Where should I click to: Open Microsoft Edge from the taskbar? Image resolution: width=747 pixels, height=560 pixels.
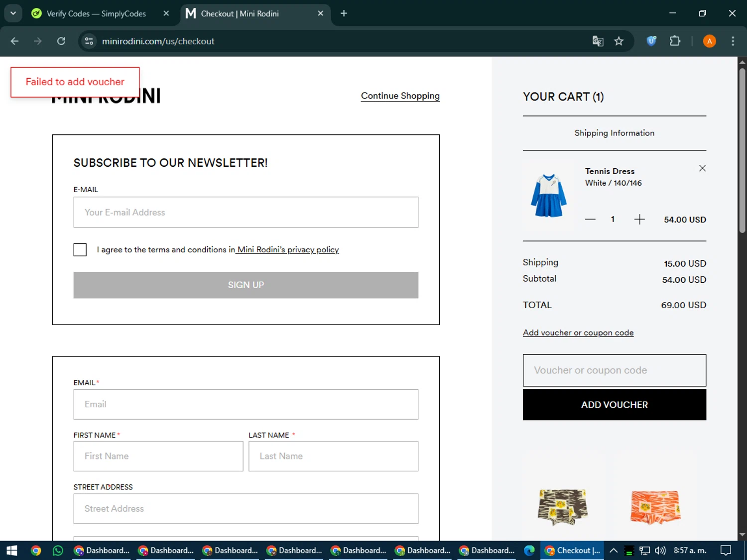point(529,550)
